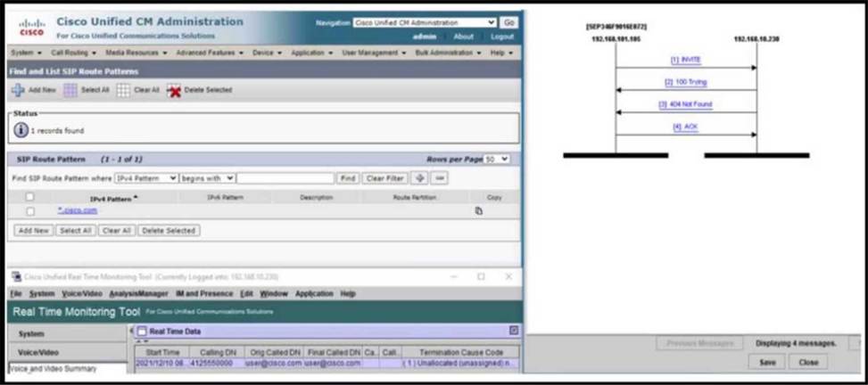Screen dimensions: 868x385
Task: Open the [4] ACK message link
Action: (685, 127)
